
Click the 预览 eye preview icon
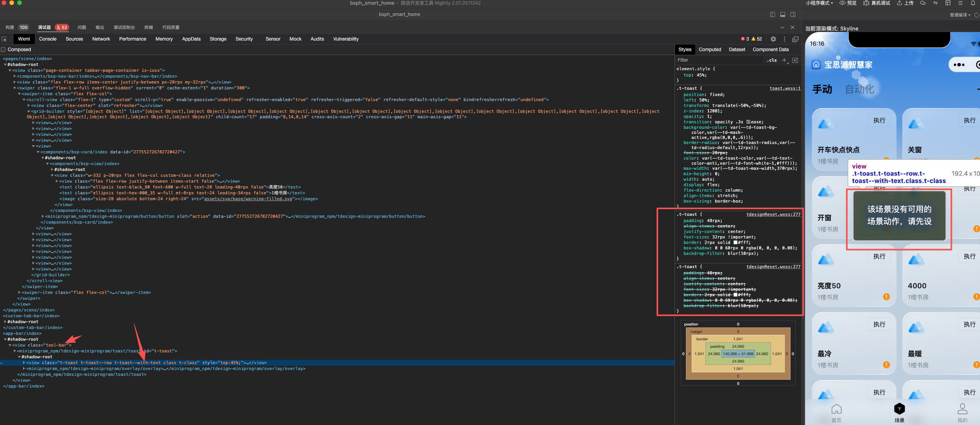click(843, 3)
